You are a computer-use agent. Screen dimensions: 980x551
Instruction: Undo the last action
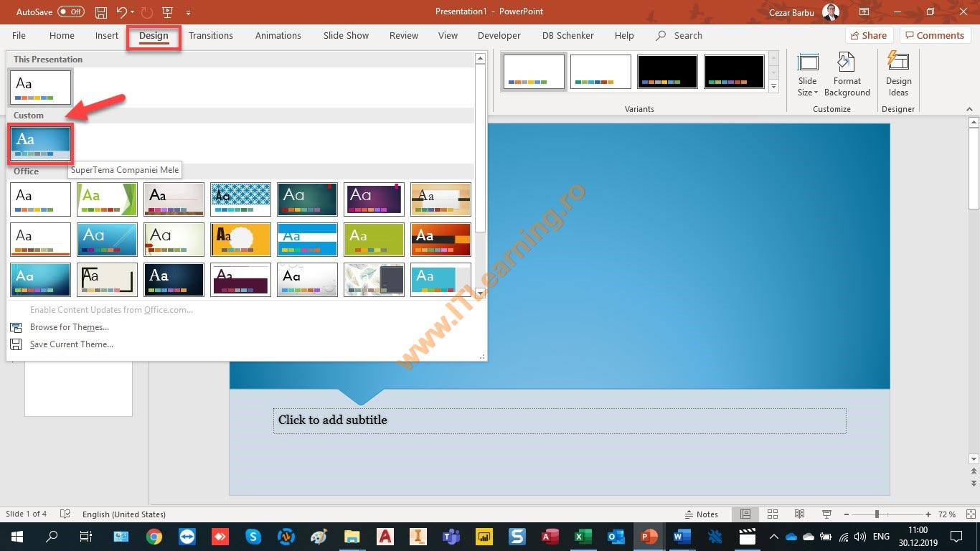[x=121, y=11]
